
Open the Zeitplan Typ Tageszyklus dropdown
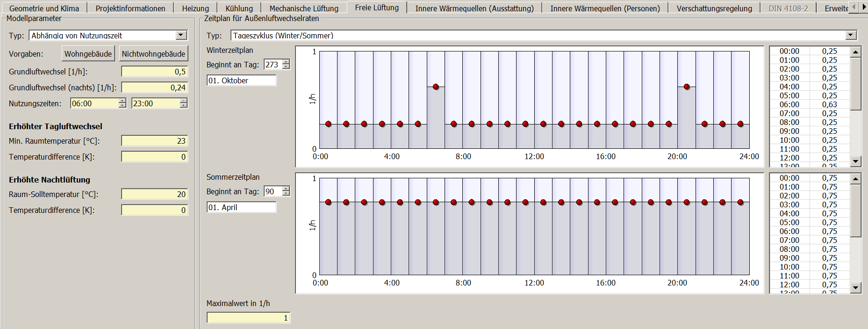[x=851, y=35]
